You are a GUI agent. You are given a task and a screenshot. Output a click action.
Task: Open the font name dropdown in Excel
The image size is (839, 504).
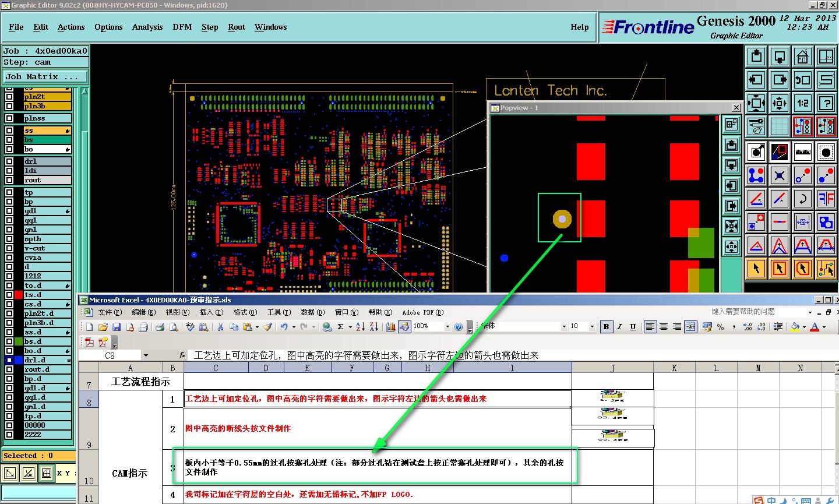click(564, 327)
